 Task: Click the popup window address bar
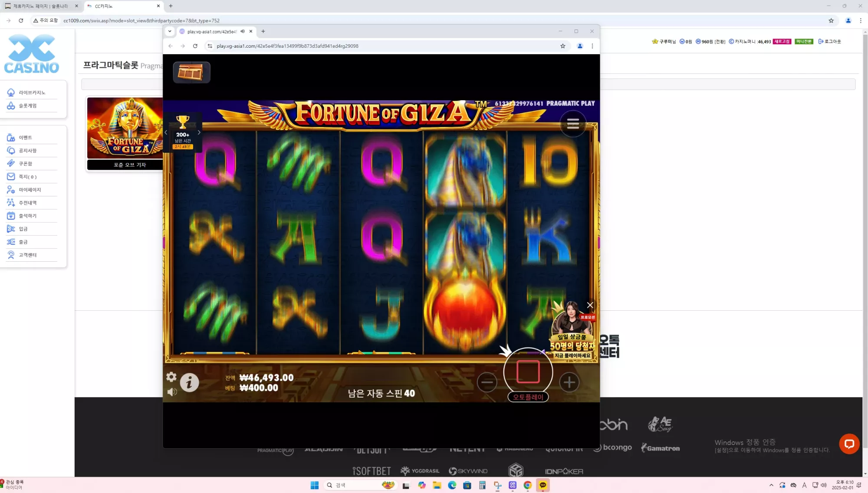click(386, 46)
